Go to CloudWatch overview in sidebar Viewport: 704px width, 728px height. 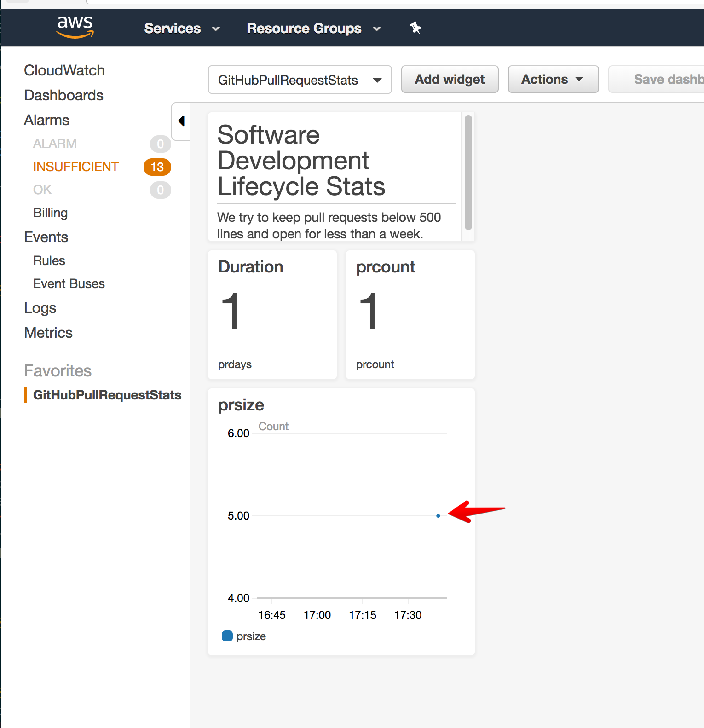pos(64,70)
